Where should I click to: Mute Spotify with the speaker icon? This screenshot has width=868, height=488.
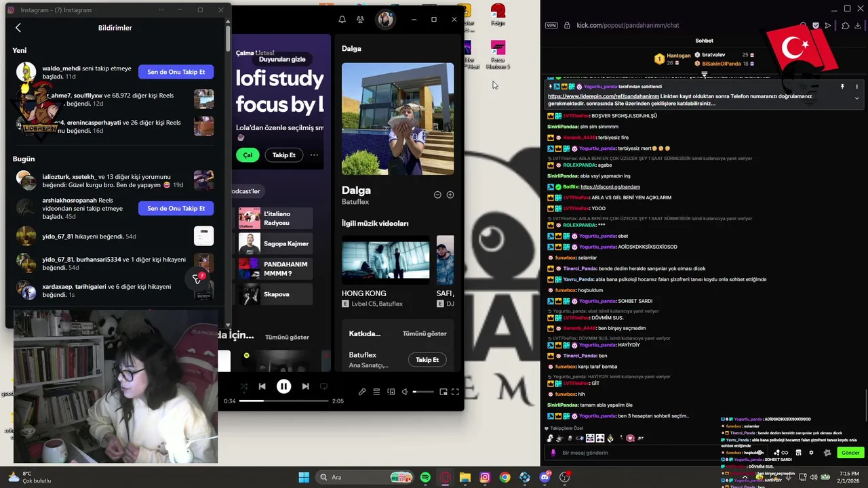click(405, 392)
